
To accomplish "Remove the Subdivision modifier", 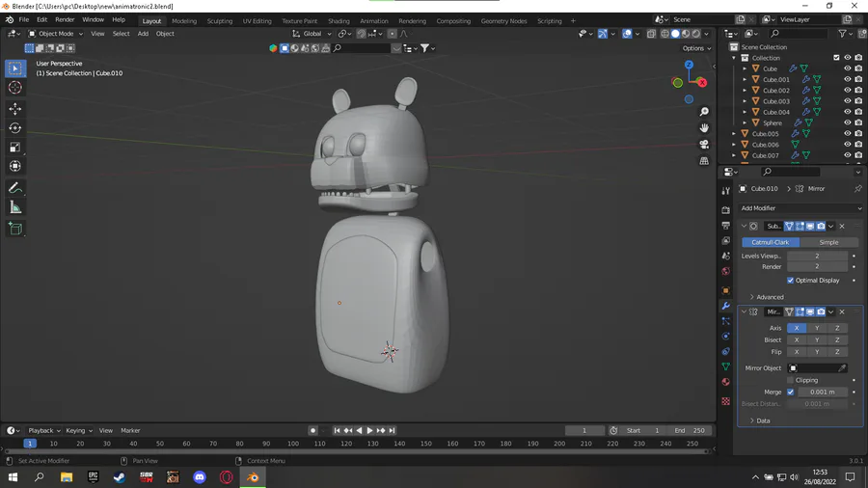I will coord(842,227).
